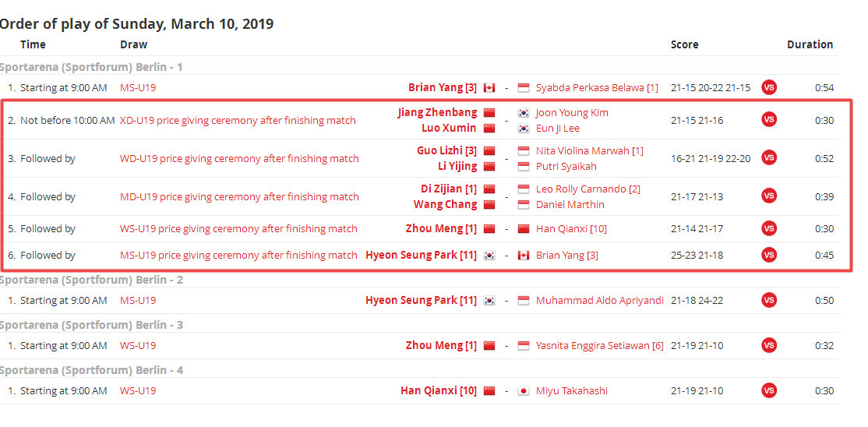The height and width of the screenshot is (427, 868).
Task: Open VS icon for Di Zijian doubles match
Action: coord(768,196)
